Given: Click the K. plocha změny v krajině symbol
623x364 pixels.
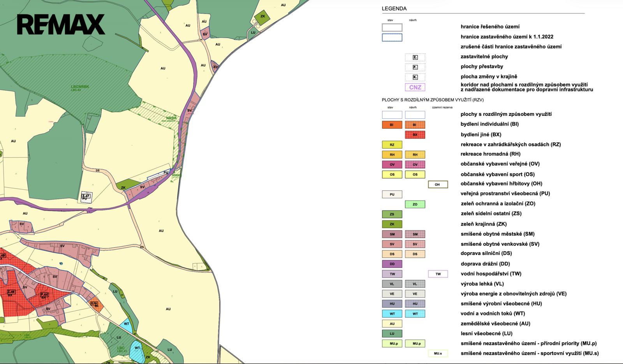Looking at the screenshot, I should [415, 77].
